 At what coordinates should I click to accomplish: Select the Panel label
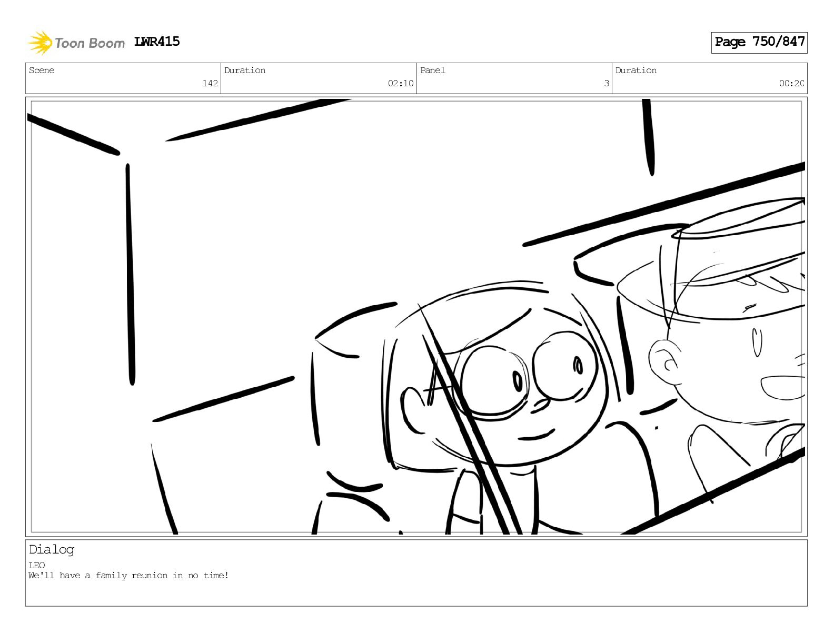click(433, 71)
